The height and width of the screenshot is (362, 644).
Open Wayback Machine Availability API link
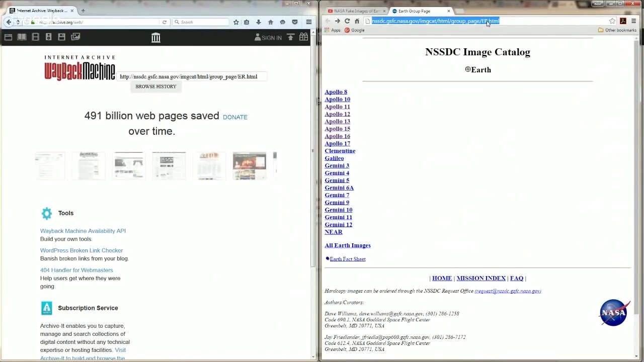point(83,231)
